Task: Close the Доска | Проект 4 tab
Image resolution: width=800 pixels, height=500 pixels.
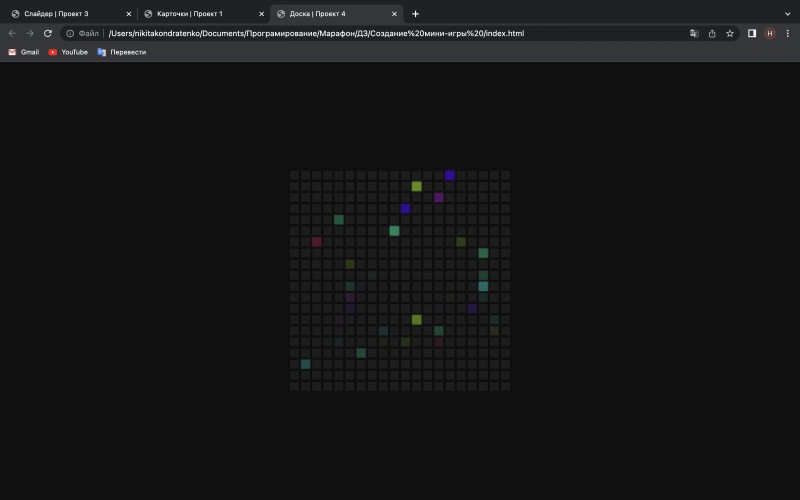Action: 394,14
